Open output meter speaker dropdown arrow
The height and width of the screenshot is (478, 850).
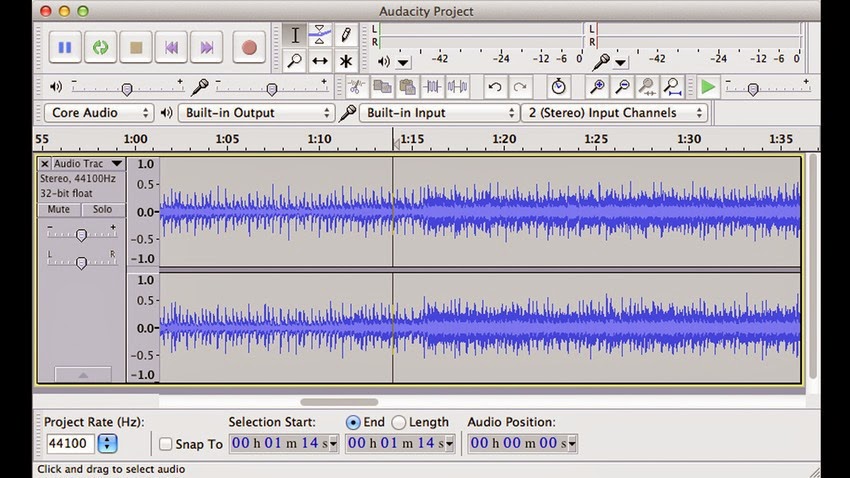click(x=403, y=62)
